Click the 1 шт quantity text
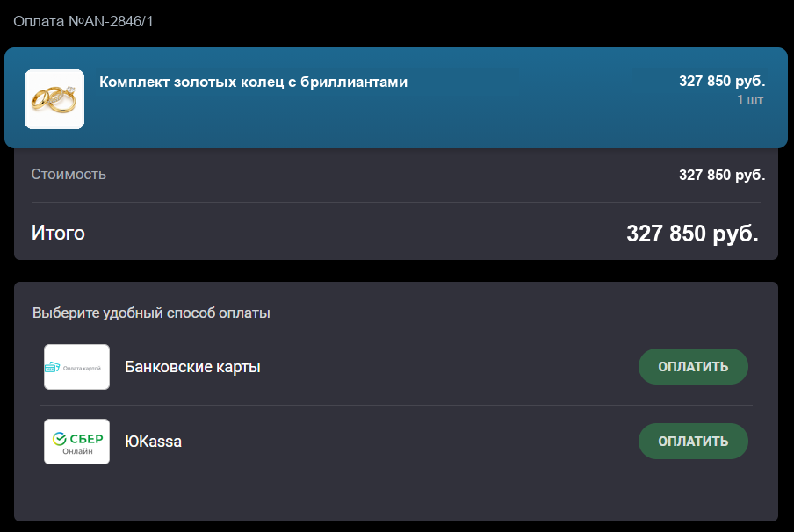The width and height of the screenshot is (794, 532). [x=750, y=100]
